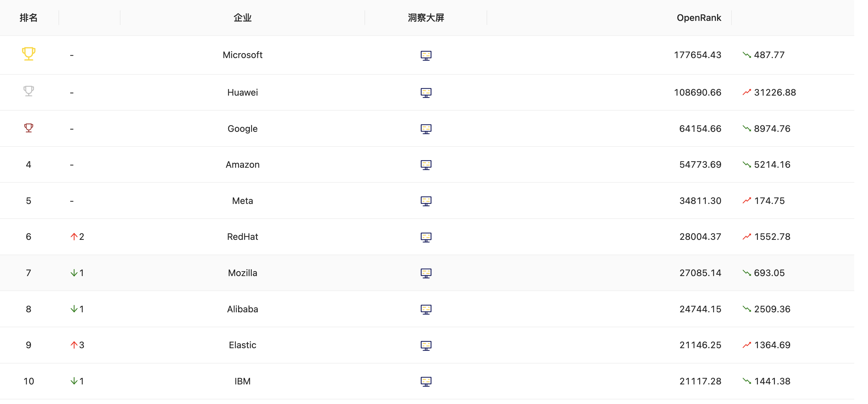
Task: Select the Microsoft company name
Action: (242, 55)
